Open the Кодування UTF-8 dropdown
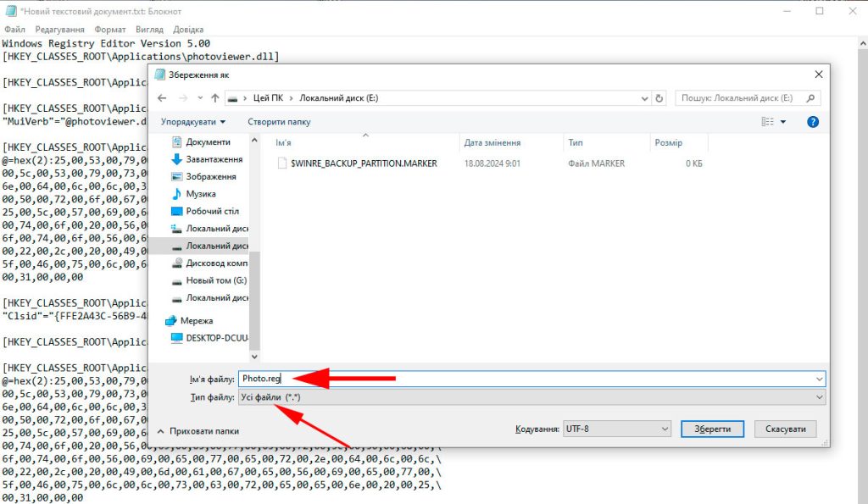This screenshot has width=868, height=504. coord(616,429)
